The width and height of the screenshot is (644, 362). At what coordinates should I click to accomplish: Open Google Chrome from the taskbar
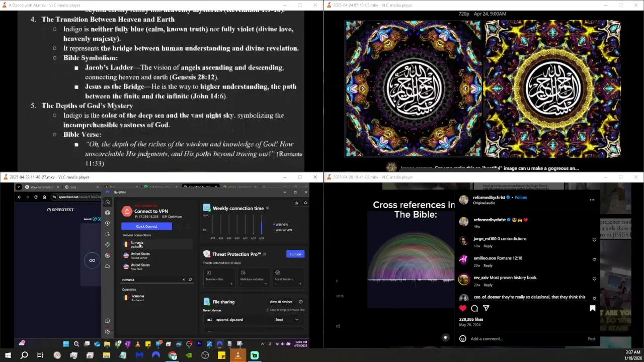[x=173, y=355]
